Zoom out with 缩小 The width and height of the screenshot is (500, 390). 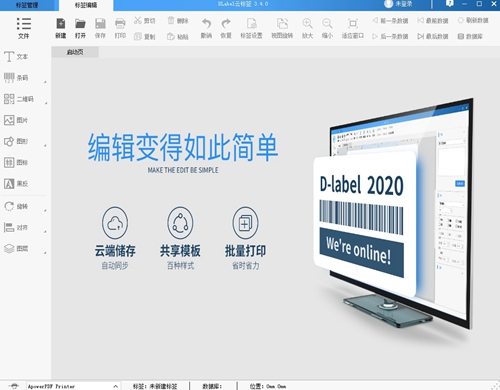coord(327,28)
